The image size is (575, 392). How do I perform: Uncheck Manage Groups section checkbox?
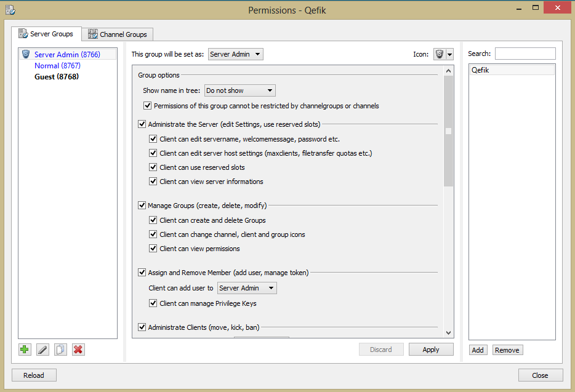[x=142, y=206]
